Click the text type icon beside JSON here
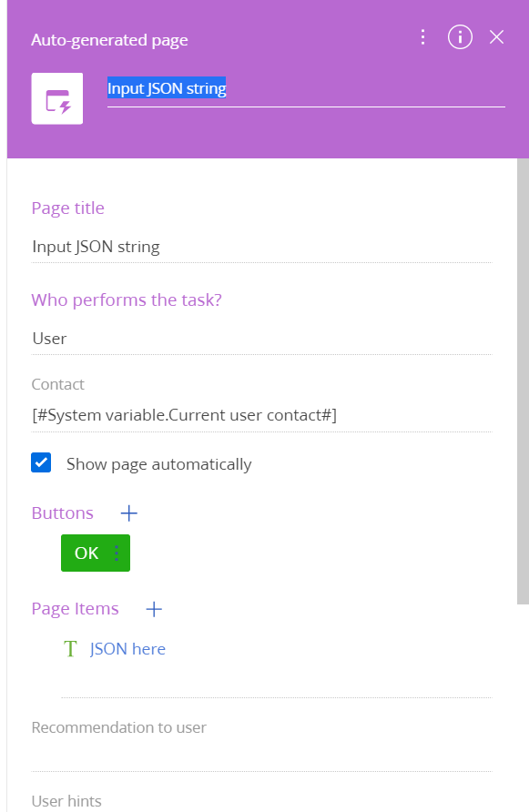This screenshot has height=812, width=529. (x=70, y=649)
